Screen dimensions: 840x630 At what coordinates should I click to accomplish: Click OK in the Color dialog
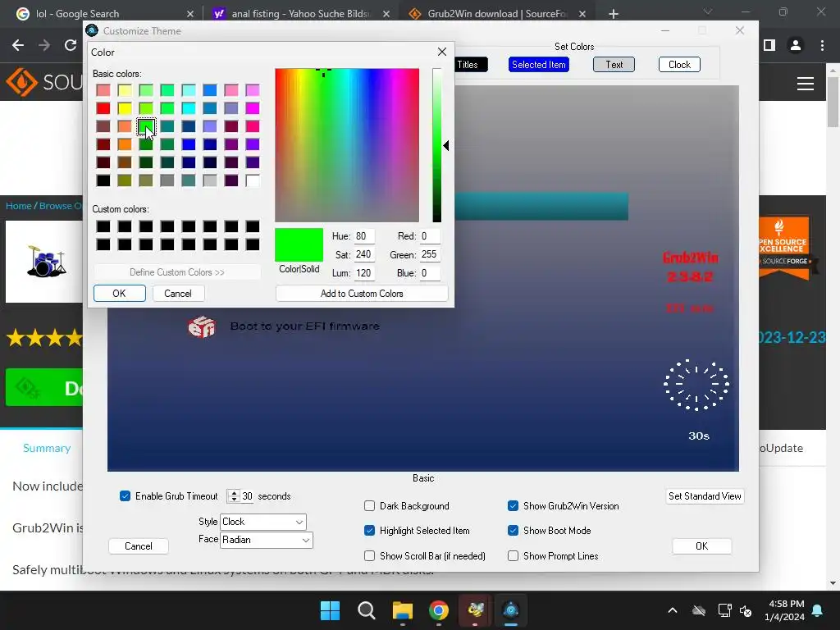(x=119, y=293)
